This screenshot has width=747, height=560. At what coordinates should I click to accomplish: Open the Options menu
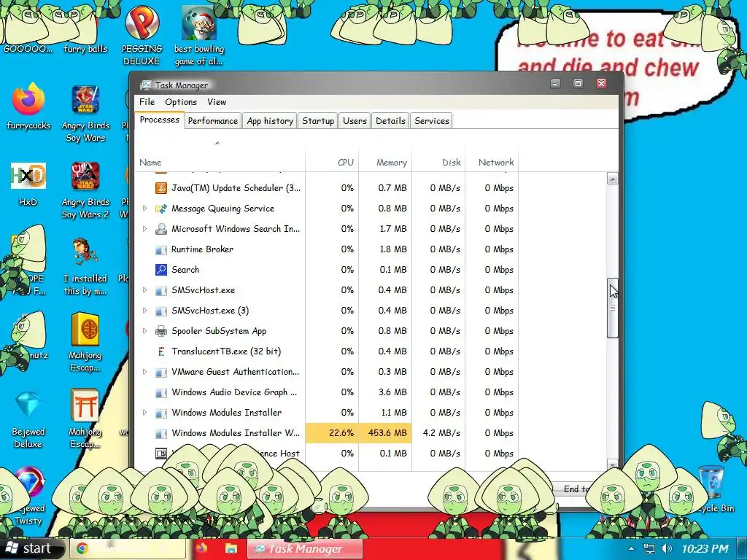click(181, 102)
